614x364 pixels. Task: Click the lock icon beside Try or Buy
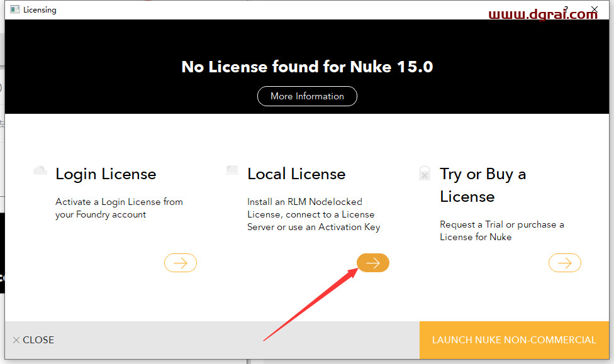425,173
